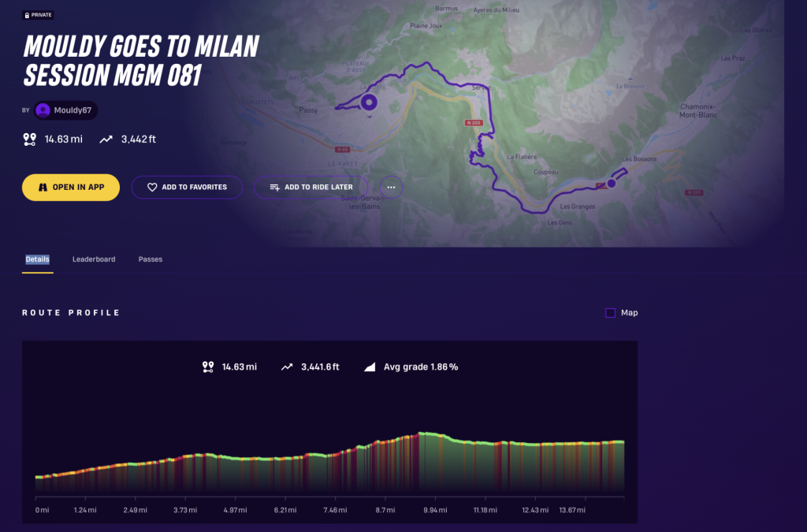
Task: Click the La Flatière label on the map
Action: (522, 157)
